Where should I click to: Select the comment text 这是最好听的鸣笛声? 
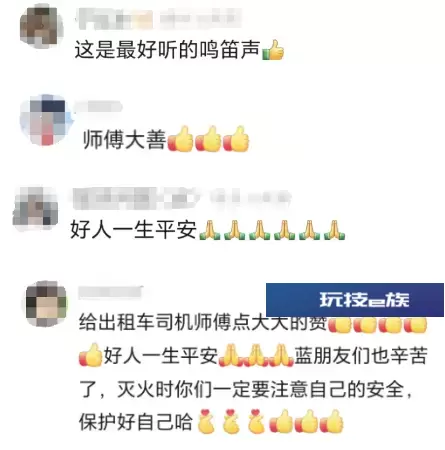point(167,50)
